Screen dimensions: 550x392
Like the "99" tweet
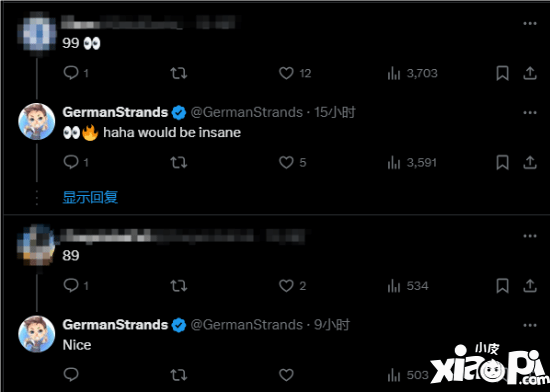(286, 73)
